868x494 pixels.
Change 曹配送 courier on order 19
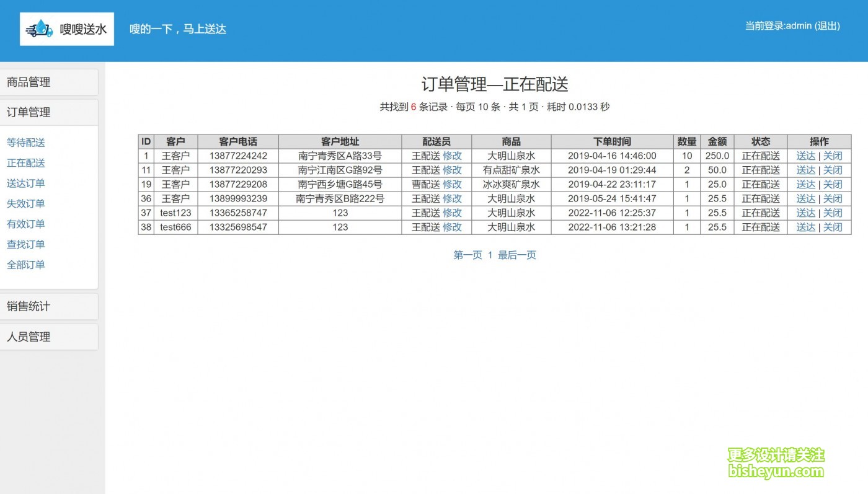point(452,184)
